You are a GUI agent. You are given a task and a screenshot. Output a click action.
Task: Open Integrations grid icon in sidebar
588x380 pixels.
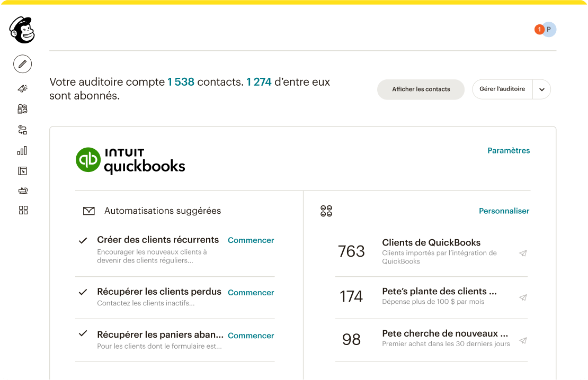click(23, 210)
